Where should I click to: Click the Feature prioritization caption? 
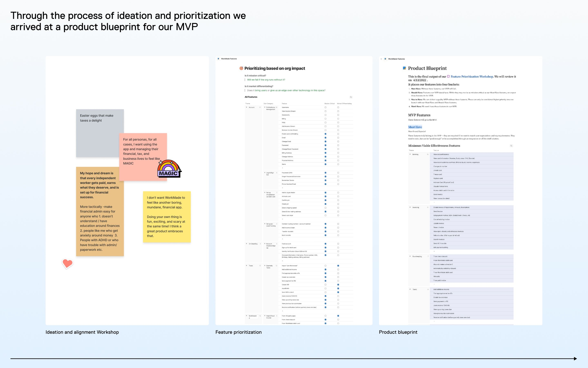coord(238,332)
